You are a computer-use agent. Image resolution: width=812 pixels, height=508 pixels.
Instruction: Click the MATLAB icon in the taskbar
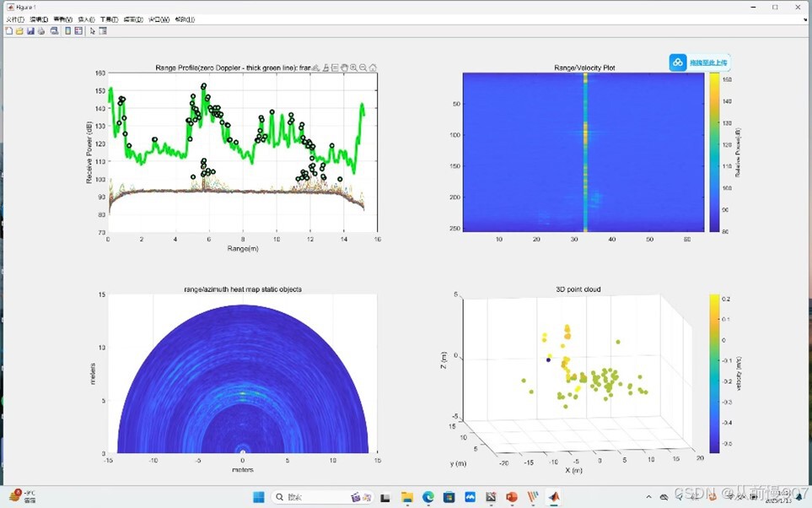coord(554,497)
